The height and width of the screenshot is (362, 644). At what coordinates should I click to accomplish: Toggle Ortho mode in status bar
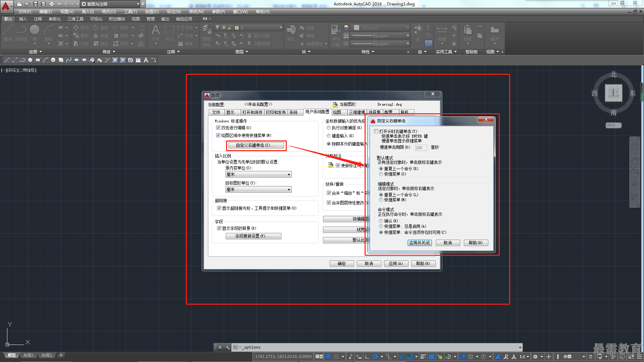click(367, 356)
